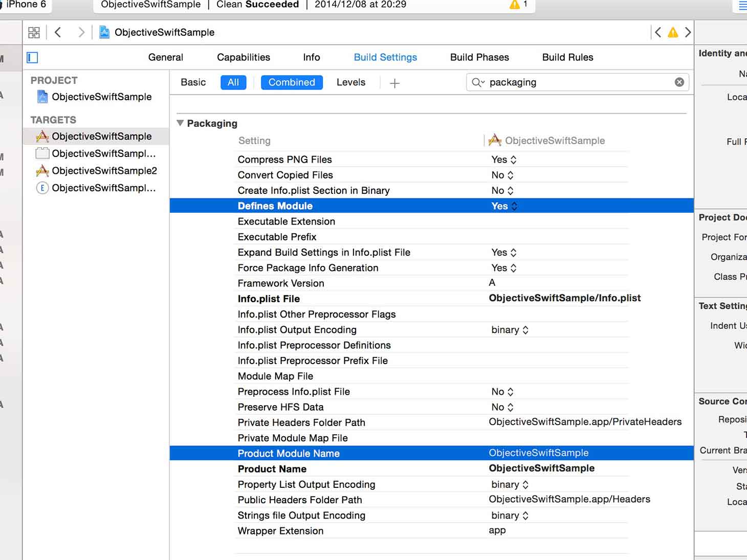The image size is (747, 560).
Task: Jump to the next issue arrow
Action: pos(688,32)
